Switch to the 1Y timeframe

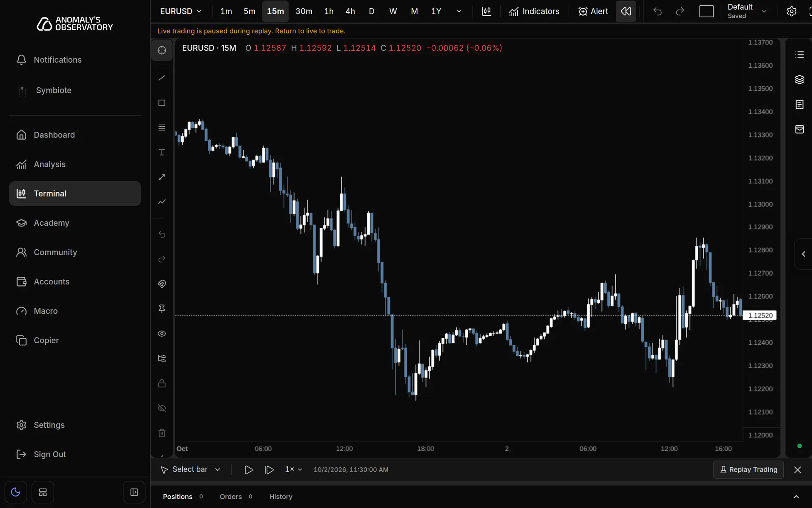click(436, 11)
